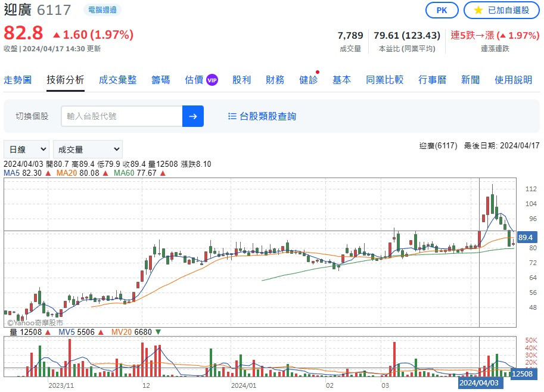Click the 82.8 closing price

[23, 33]
